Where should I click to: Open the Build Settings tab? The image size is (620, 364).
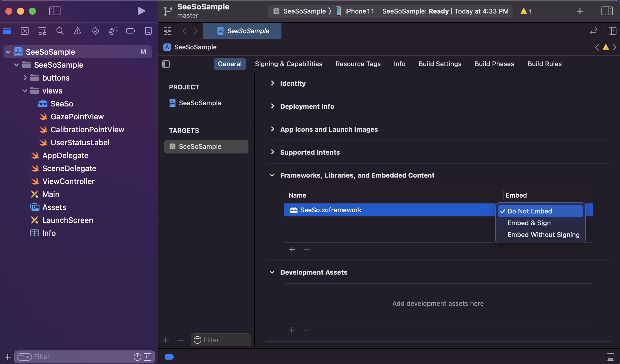[x=440, y=64]
